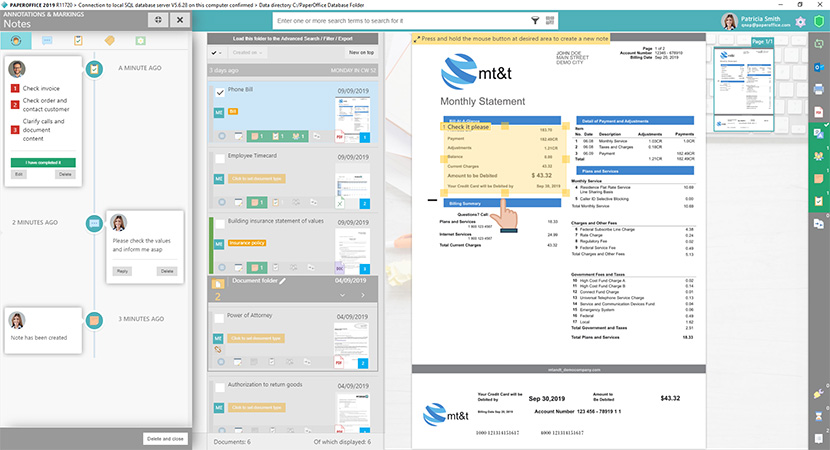Switch to the tasks clipboard tab
Image resolution: width=830 pixels, height=450 pixels.
(78, 41)
